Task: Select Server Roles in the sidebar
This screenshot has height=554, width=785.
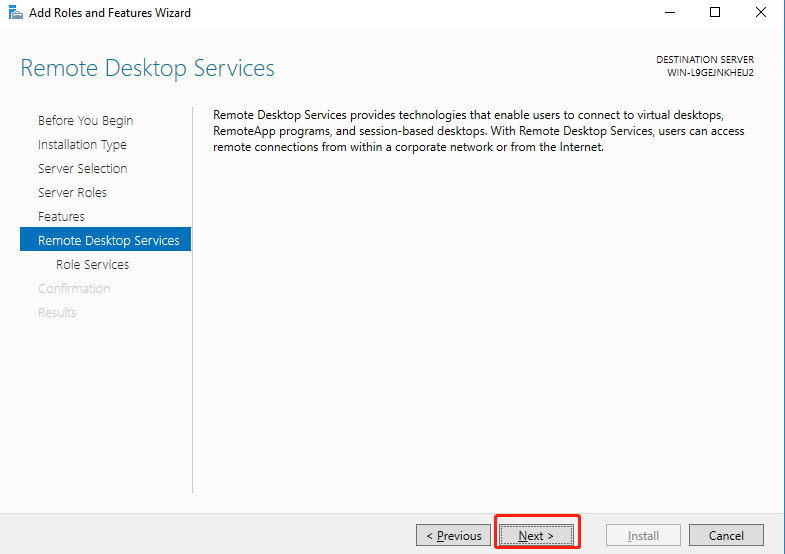Action: [x=72, y=193]
